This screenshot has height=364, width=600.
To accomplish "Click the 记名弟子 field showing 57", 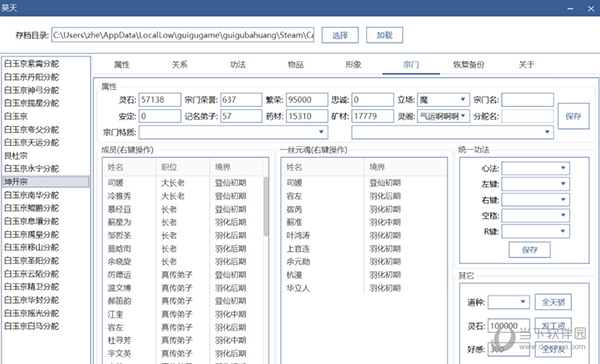I will pyautogui.click(x=241, y=116).
